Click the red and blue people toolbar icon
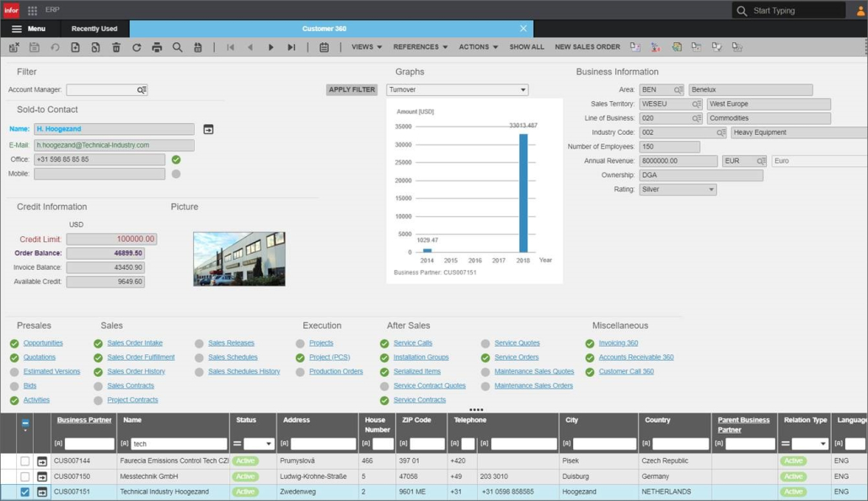868x501 pixels. point(656,47)
